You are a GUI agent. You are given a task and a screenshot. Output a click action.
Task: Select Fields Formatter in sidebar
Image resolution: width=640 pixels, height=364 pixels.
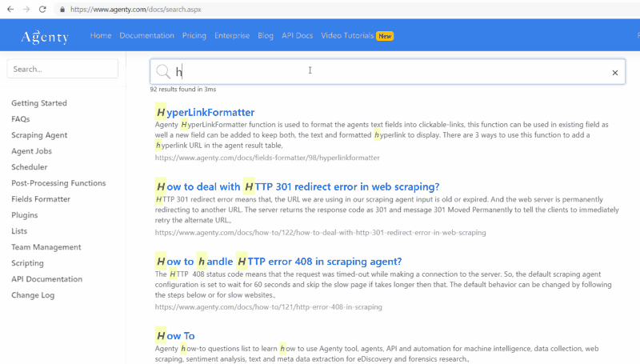point(41,198)
